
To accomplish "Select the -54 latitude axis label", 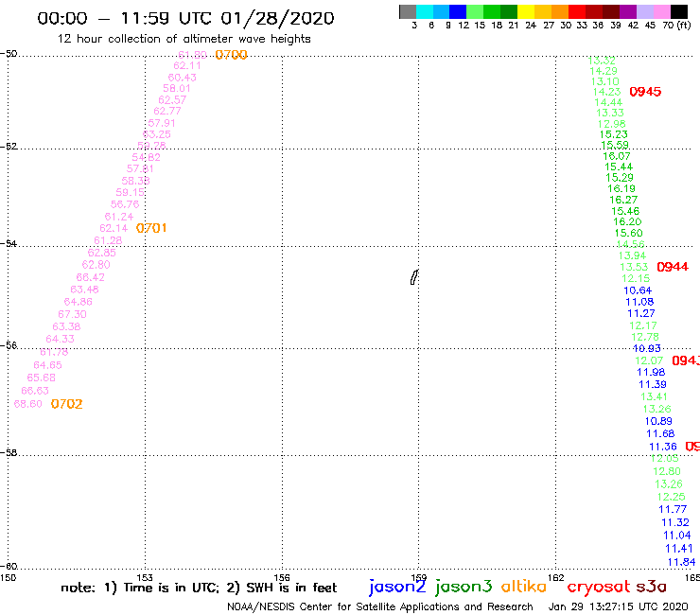I will tap(9, 244).
